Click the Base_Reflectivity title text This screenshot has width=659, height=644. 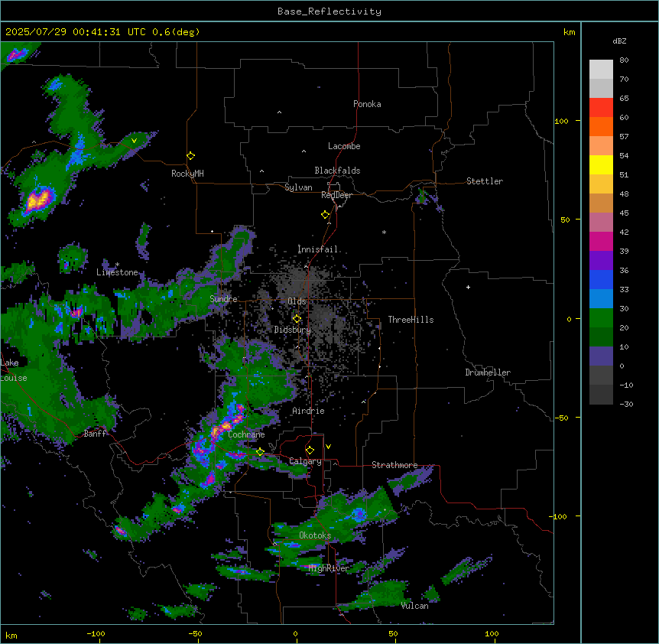click(329, 11)
